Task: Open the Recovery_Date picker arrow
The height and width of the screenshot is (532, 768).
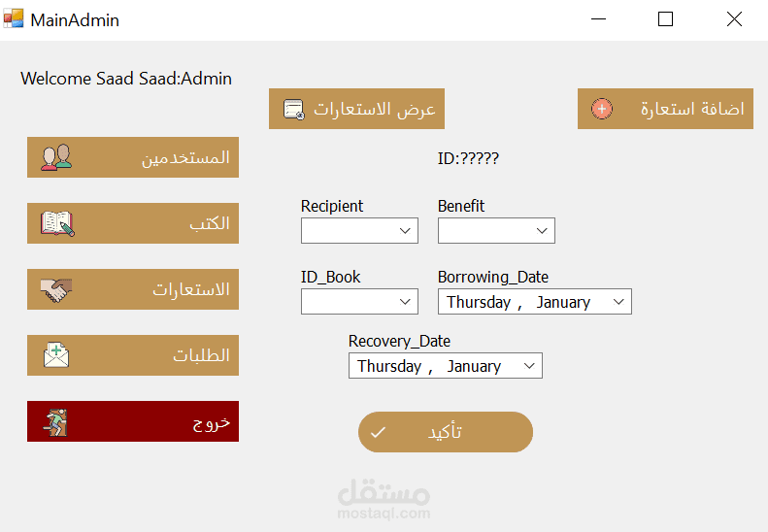Action: 529,366
